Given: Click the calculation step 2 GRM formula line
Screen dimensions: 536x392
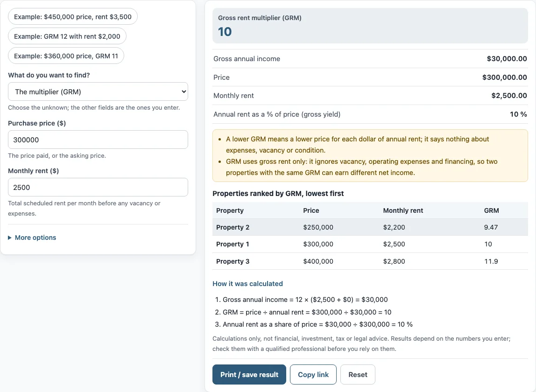Looking at the screenshot, I should [x=307, y=312].
